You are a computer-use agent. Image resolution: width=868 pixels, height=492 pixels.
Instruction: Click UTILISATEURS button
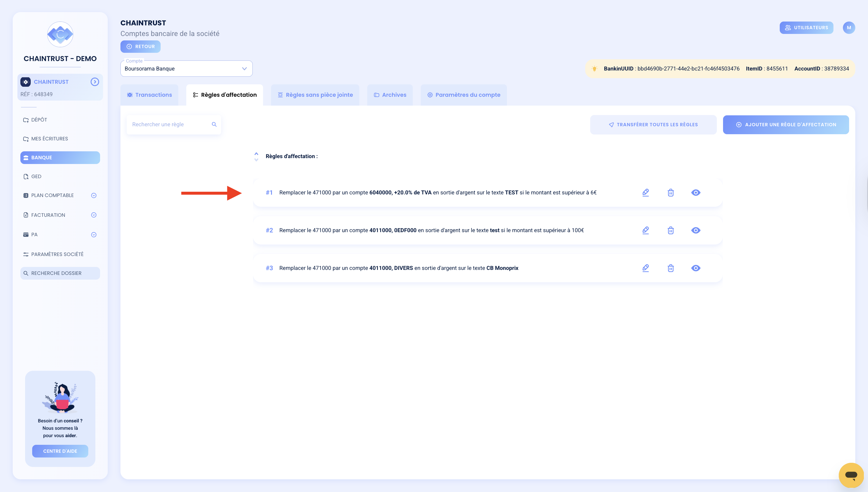[807, 28]
